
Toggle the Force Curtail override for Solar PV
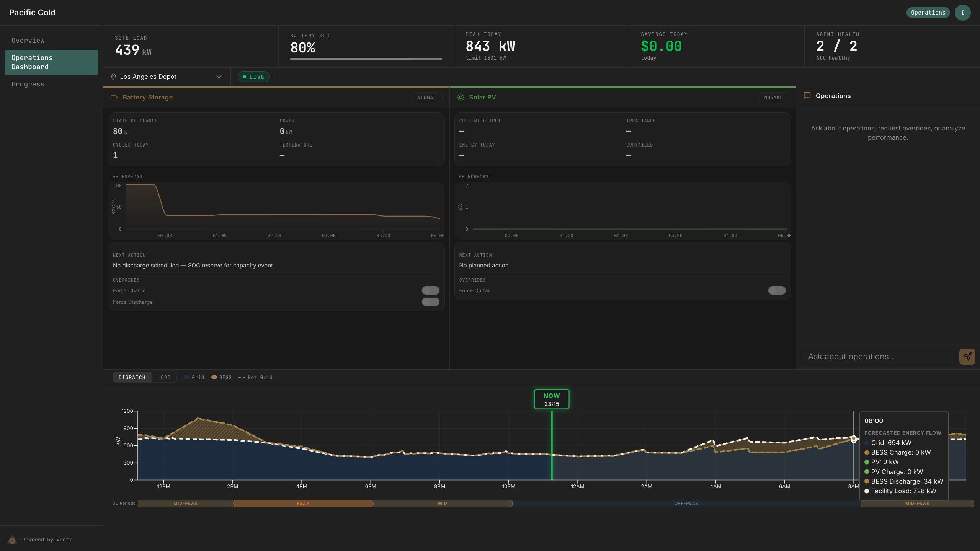[776, 290]
